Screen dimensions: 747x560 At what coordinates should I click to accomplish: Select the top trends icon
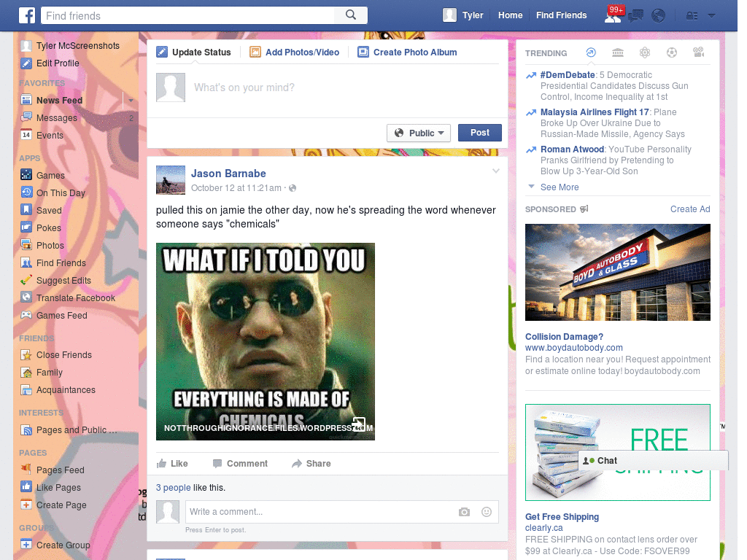[x=591, y=52]
